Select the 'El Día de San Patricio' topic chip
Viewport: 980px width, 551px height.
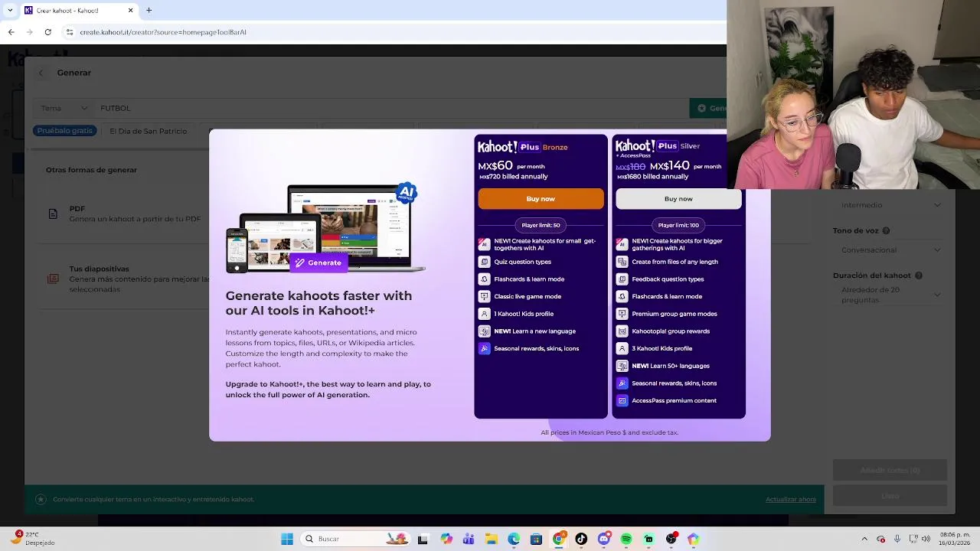coord(148,131)
